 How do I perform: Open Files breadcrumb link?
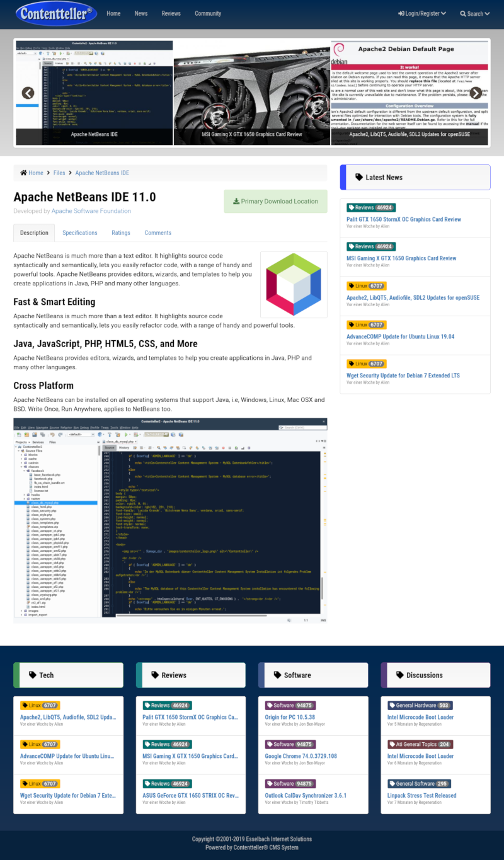tap(59, 173)
